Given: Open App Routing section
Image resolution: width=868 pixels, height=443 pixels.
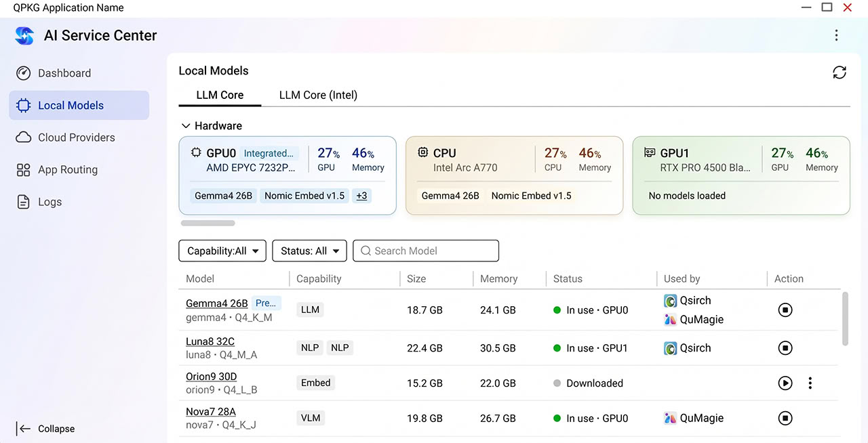Looking at the screenshot, I should [79, 169].
